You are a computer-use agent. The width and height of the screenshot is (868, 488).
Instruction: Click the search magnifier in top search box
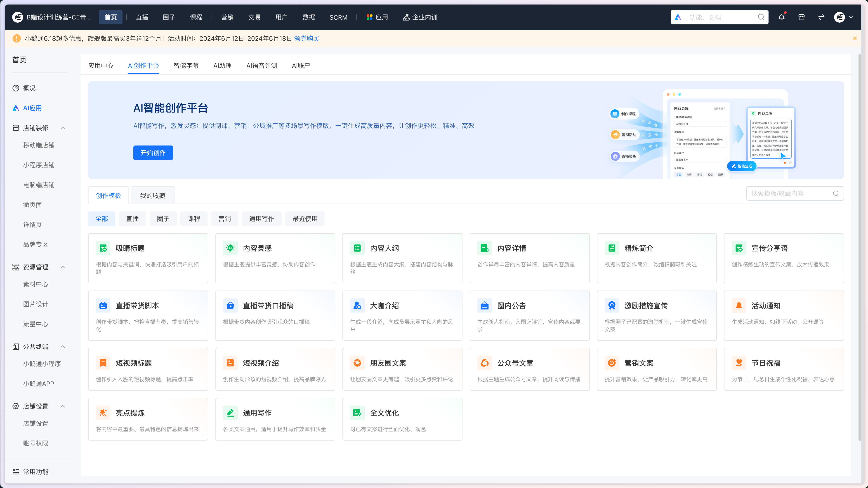click(x=761, y=17)
